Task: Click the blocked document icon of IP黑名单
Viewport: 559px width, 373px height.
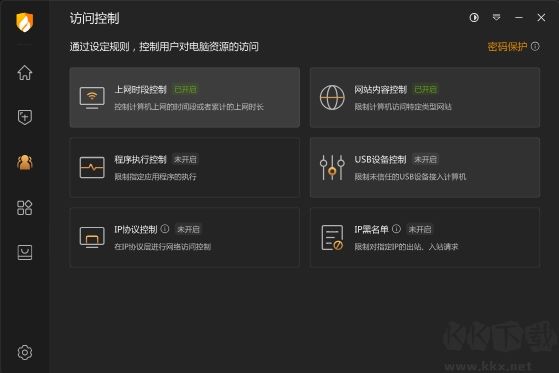Action: (332, 237)
